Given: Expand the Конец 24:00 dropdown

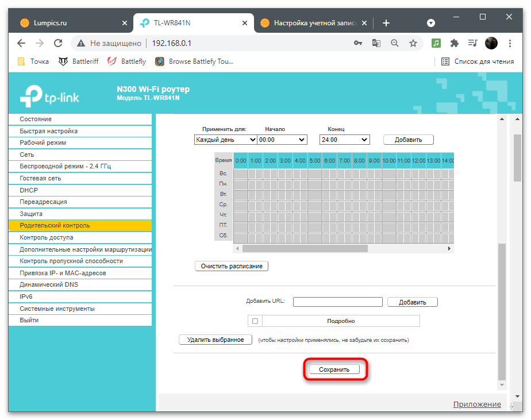Looking at the screenshot, I should [344, 140].
